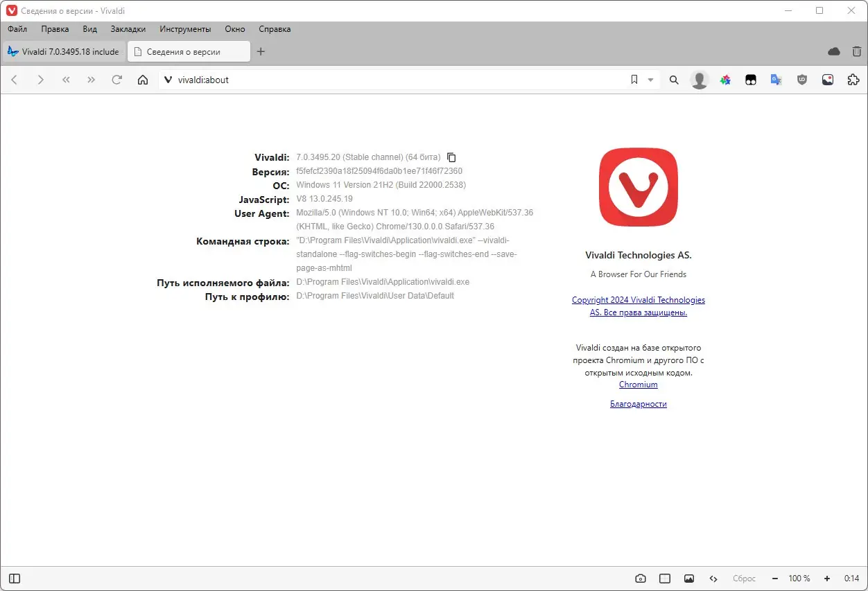Start a page search with the magnifier
This screenshot has height=591, width=868.
click(673, 80)
